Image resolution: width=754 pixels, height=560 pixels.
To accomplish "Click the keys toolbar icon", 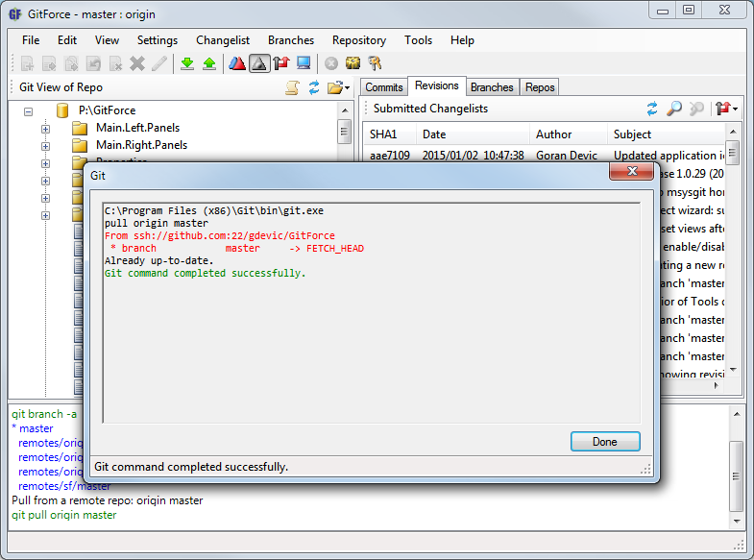I will click(375, 63).
